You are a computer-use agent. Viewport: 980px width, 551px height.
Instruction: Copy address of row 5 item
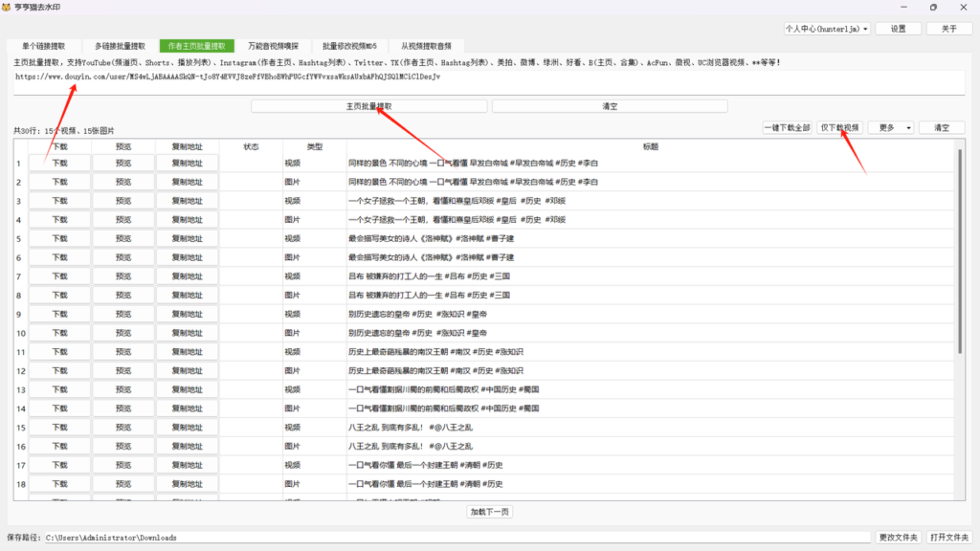tap(188, 238)
